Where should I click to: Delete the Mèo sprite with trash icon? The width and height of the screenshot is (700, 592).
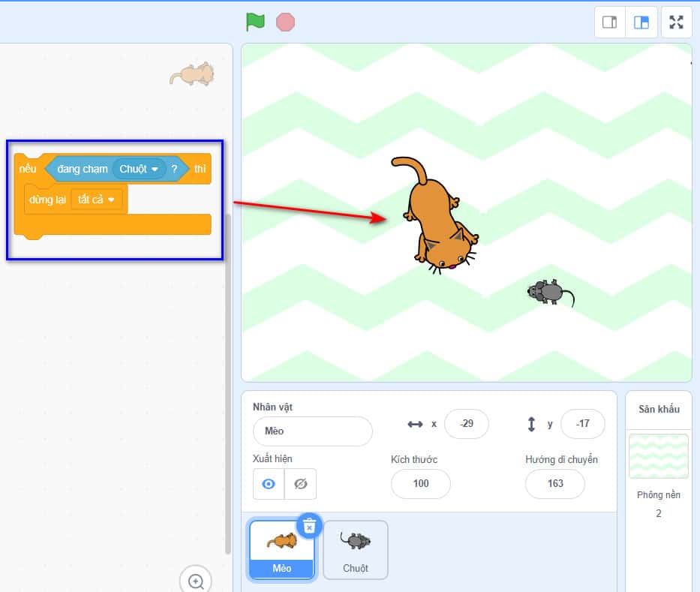point(309,525)
